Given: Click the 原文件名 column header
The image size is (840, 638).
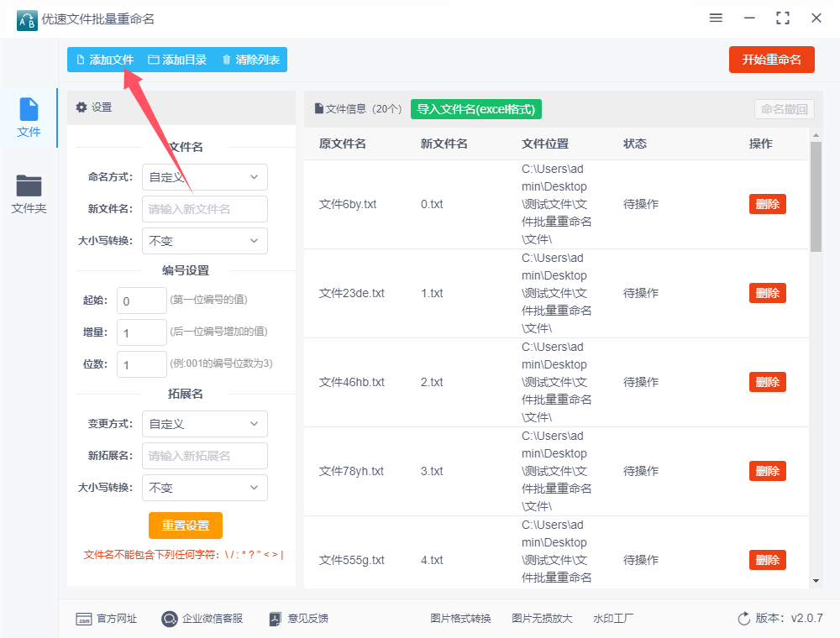Looking at the screenshot, I should [343, 144].
